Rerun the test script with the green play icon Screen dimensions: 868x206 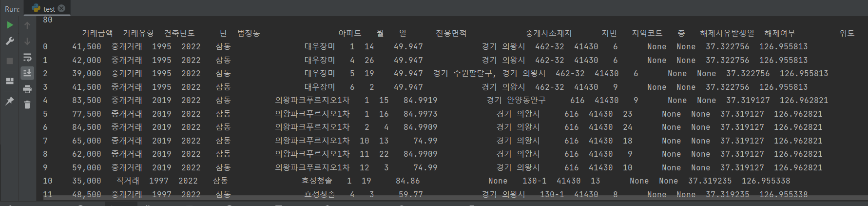tap(10, 25)
